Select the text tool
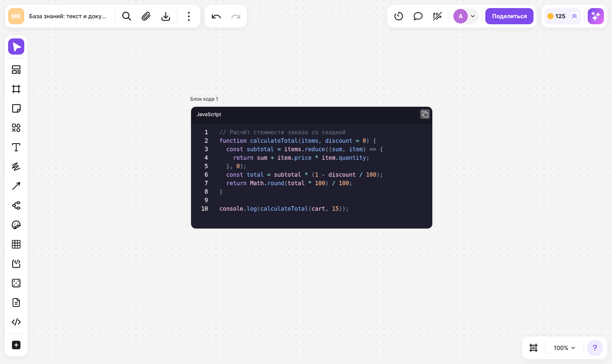612x364 pixels. pyautogui.click(x=16, y=147)
